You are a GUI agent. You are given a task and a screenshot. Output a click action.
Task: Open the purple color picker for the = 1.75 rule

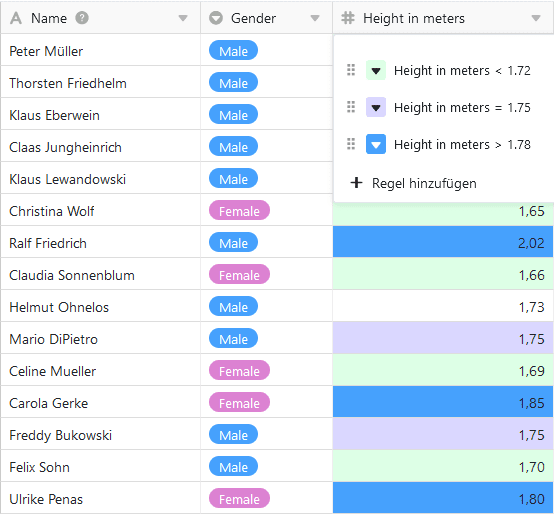click(x=376, y=107)
